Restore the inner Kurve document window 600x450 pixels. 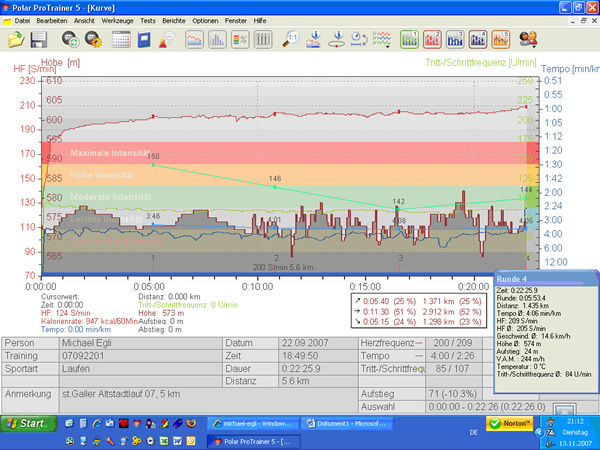(583, 21)
